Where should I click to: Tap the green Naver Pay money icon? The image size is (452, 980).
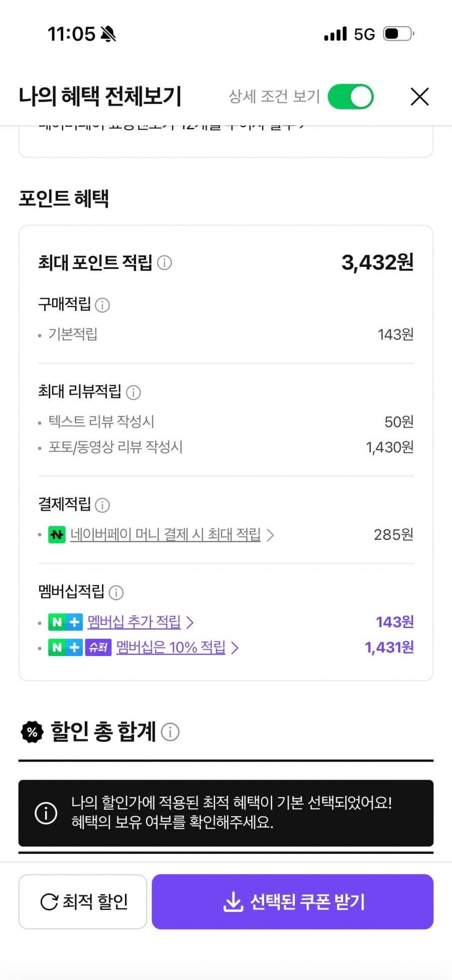(x=57, y=534)
